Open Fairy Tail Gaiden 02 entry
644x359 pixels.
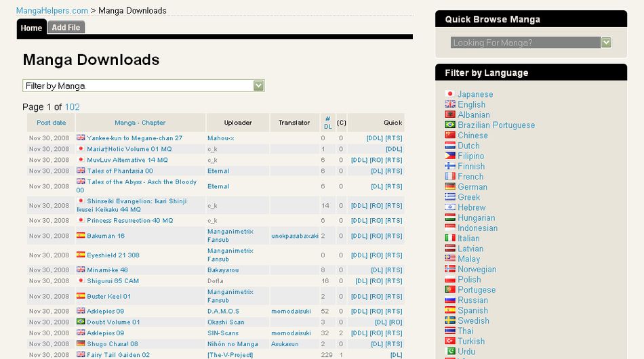pos(118,355)
